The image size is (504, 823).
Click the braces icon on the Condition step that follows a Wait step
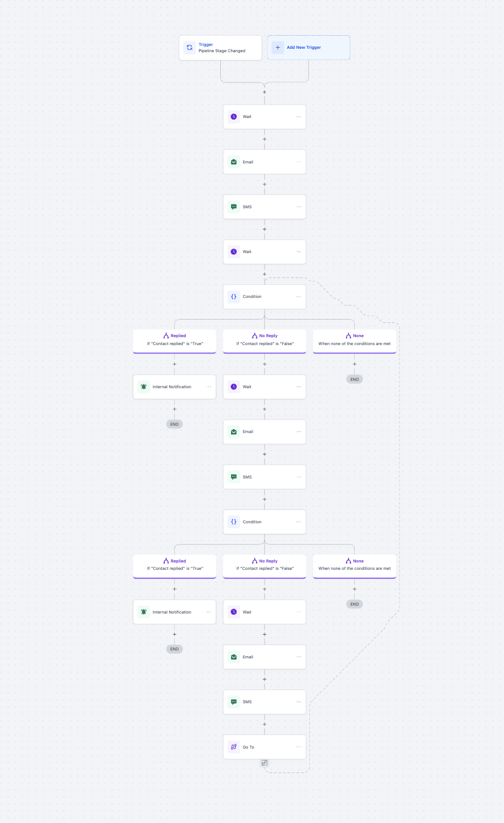pos(234,297)
